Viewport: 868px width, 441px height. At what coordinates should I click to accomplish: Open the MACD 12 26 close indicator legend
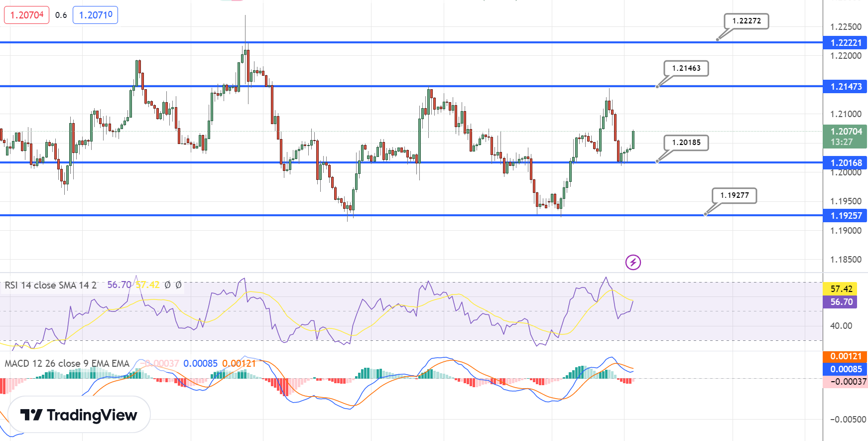click(x=67, y=363)
